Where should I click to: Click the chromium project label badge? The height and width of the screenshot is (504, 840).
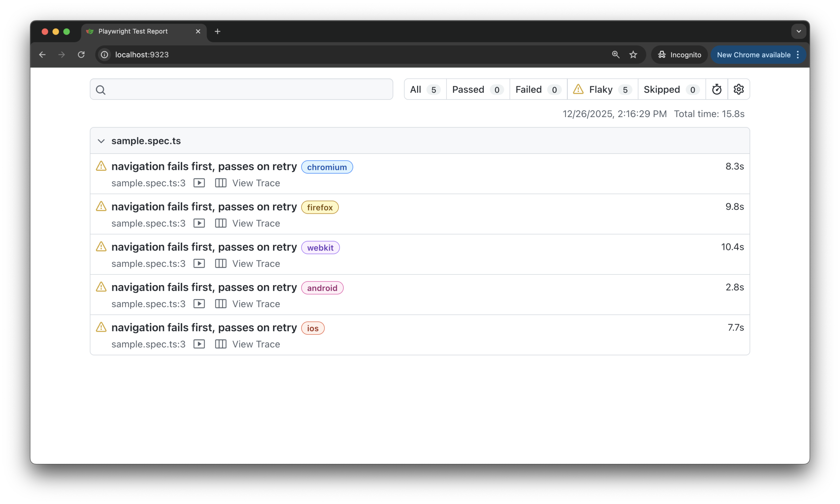326,167
